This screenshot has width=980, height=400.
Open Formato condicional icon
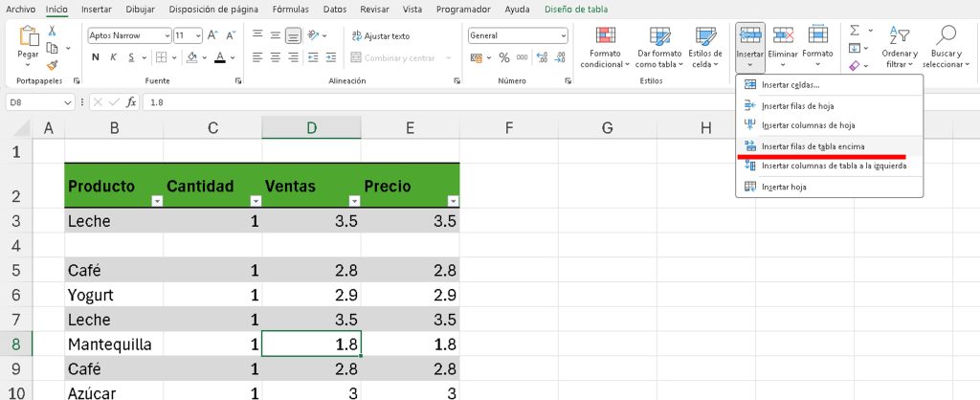(605, 46)
